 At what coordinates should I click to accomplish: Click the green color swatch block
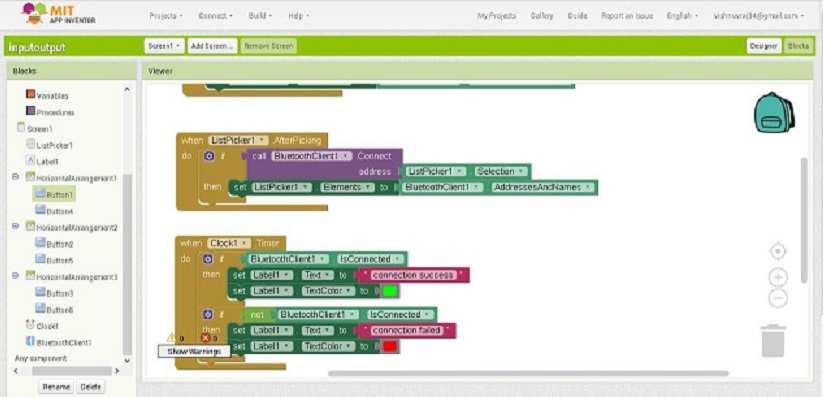pos(389,291)
